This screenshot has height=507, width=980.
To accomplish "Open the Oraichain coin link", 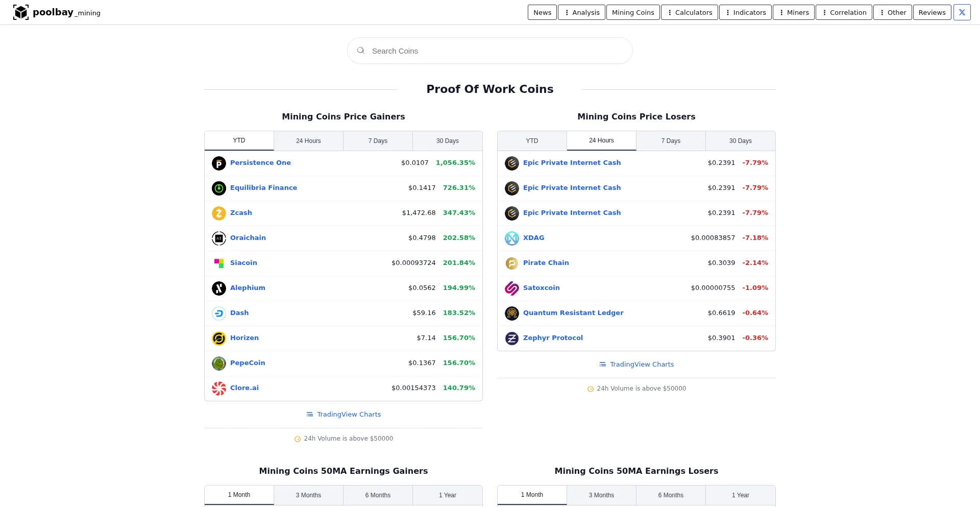I will 248,238.
